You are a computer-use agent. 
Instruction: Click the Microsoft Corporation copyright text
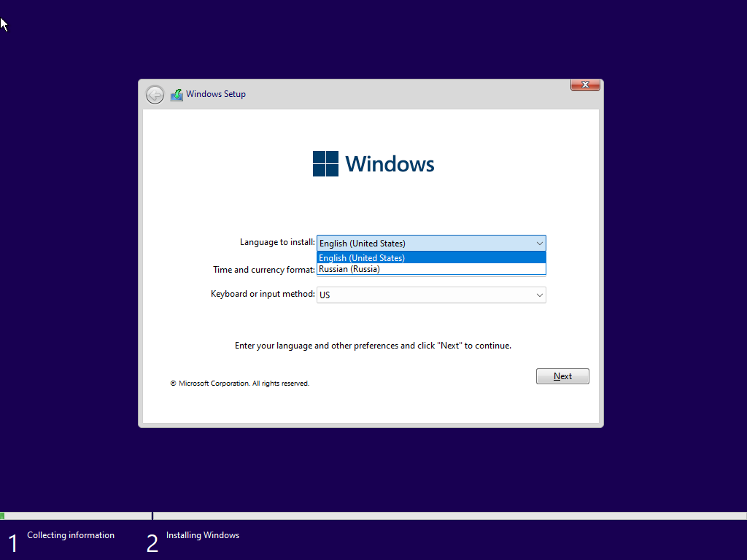click(239, 384)
